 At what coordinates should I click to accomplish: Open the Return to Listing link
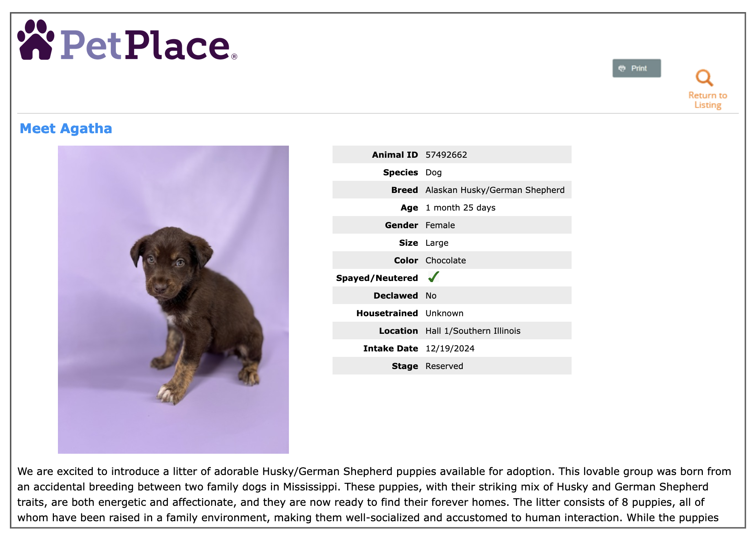point(708,100)
